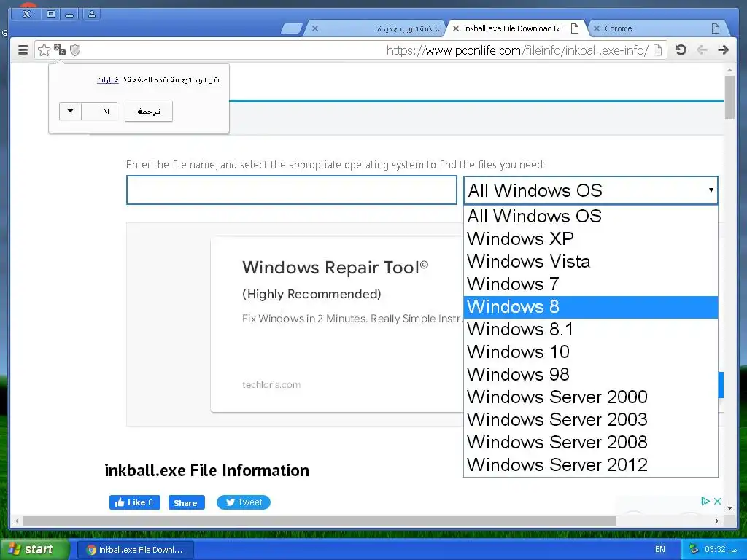747x560 pixels.
Task: Close the Arabic new-tab page tab
Action: click(x=315, y=28)
